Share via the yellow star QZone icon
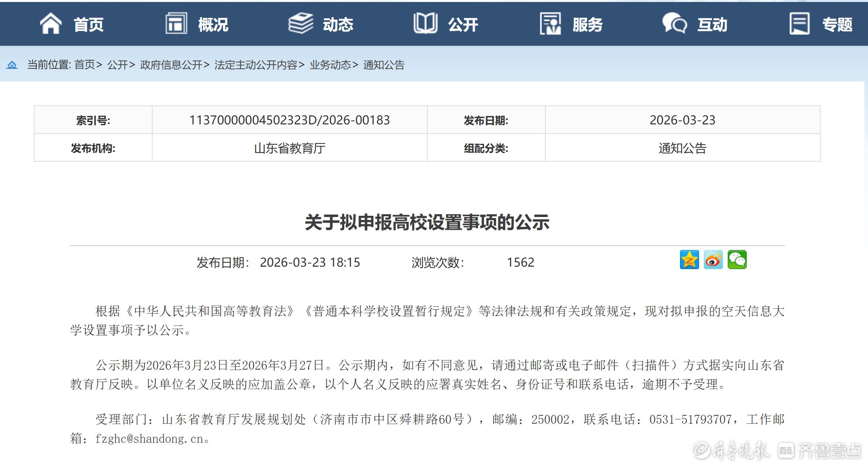This screenshot has width=868, height=467. (x=689, y=260)
